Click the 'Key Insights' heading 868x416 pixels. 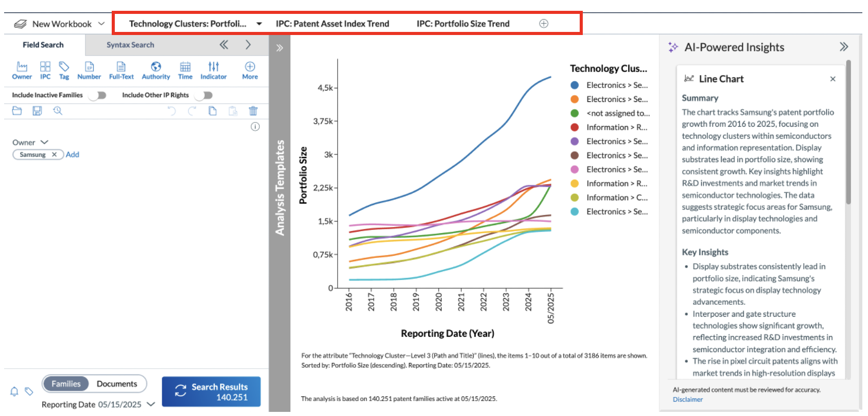click(x=705, y=252)
